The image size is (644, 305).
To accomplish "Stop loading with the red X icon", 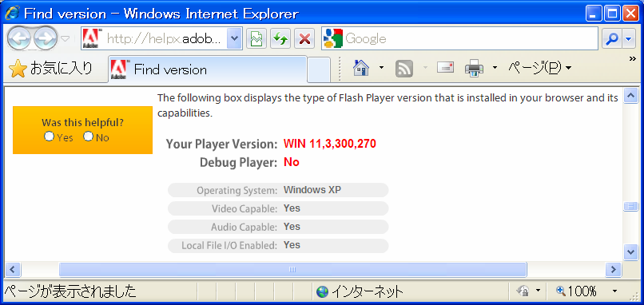I will 304,39.
